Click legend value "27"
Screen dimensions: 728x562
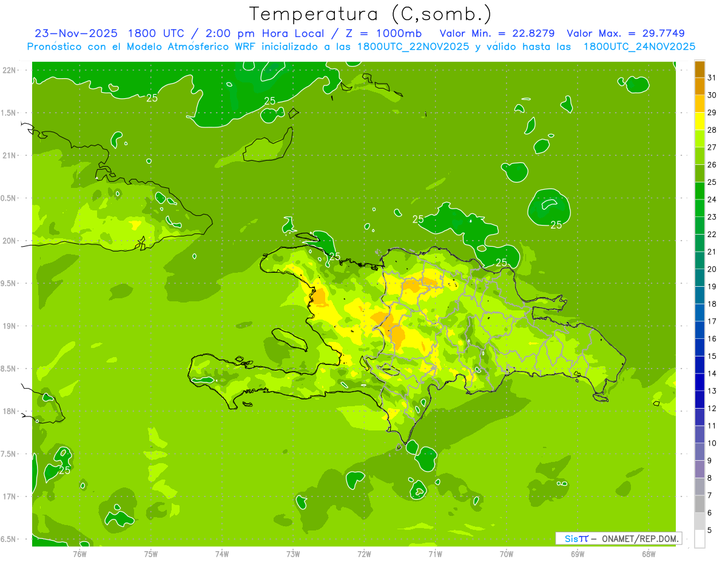712,147
